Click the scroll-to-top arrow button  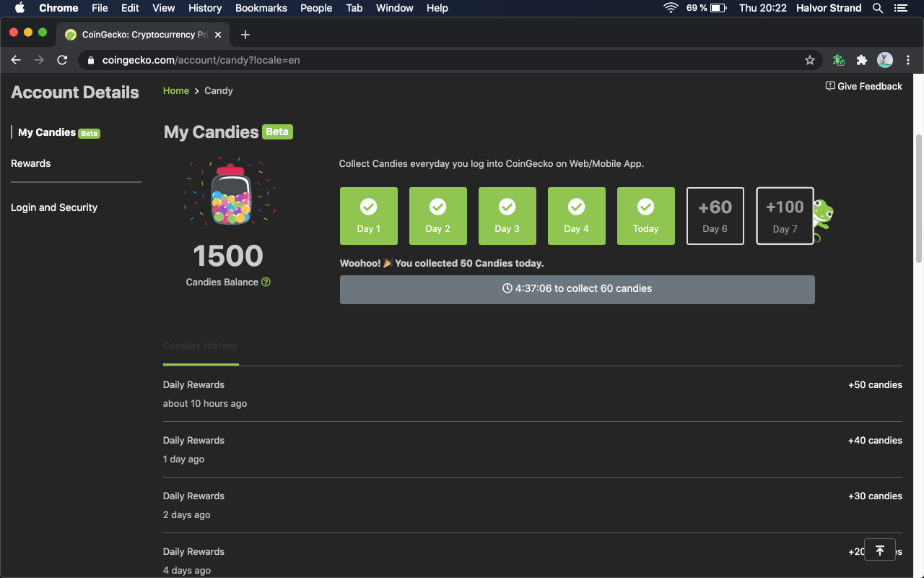pyautogui.click(x=880, y=550)
